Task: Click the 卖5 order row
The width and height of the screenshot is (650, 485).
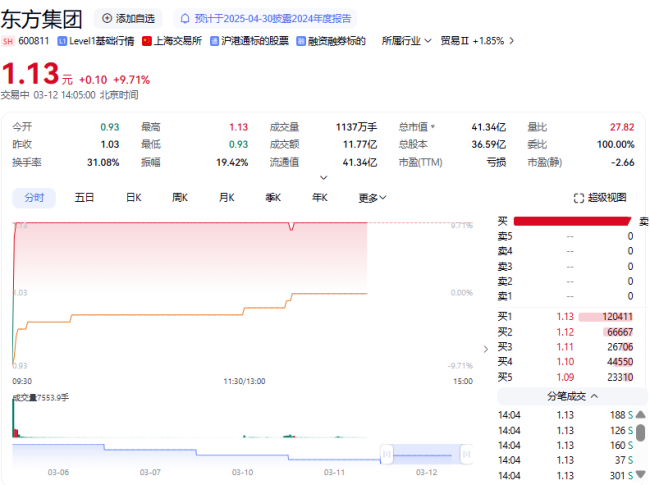Action: tap(565, 236)
